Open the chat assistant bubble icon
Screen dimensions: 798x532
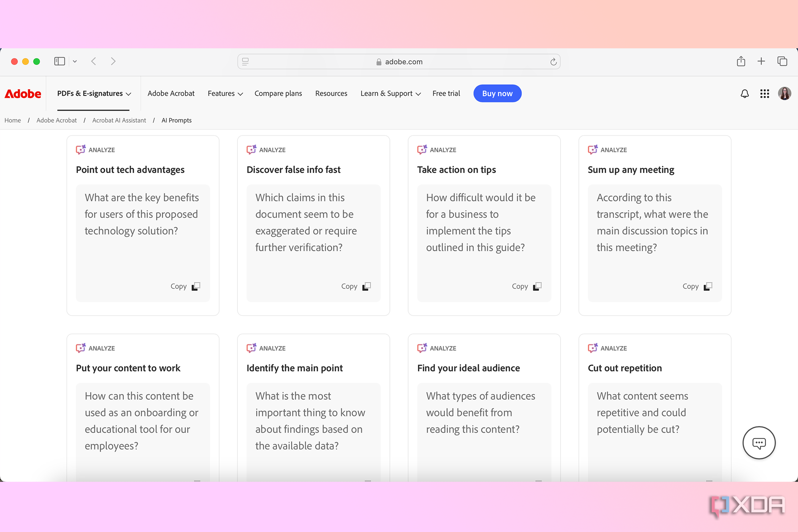pyautogui.click(x=759, y=443)
